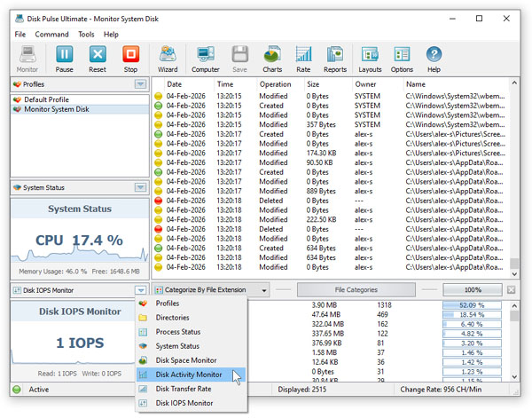Viewport: 532px width, 418px height.
Task: Click the Change Rate: 956 CH/Min status
Action: (441, 390)
